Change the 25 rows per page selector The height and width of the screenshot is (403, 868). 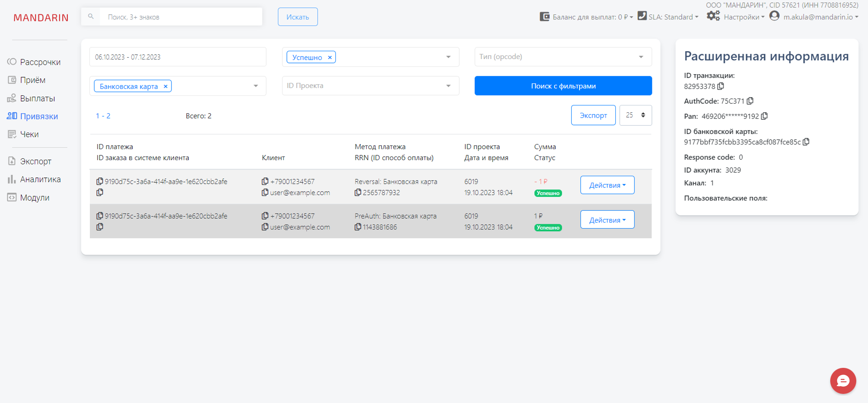635,115
